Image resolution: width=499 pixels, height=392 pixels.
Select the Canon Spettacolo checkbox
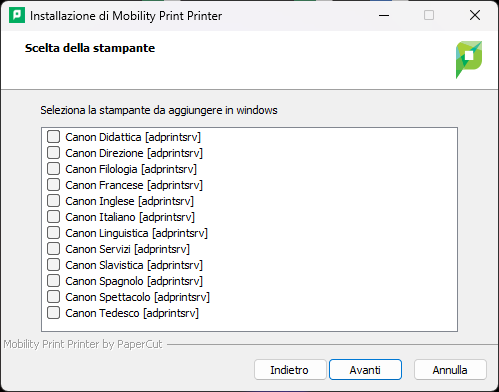tap(53, 297)
